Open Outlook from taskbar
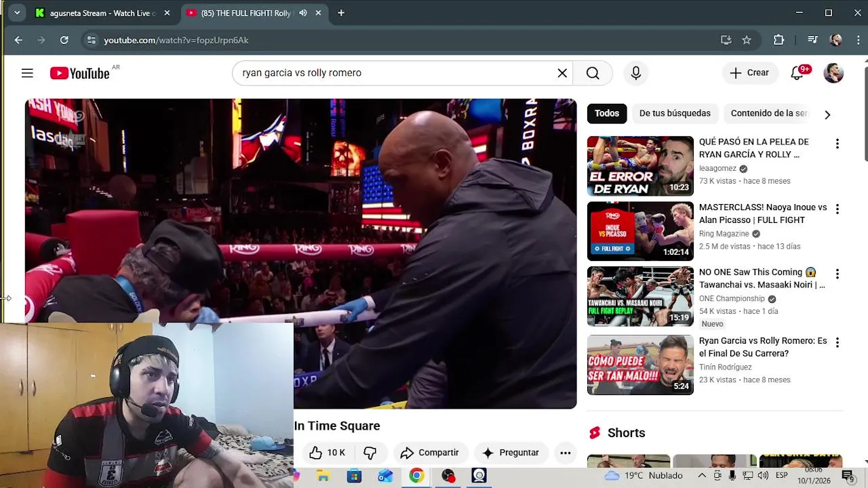This screenshot has height=488, width=868. (385, 476)
